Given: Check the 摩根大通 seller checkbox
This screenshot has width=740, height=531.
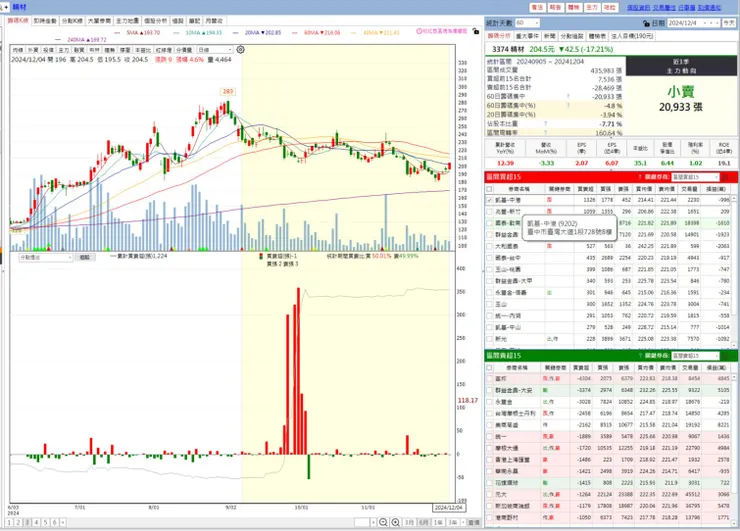Looking at the screenshot, I should click(489, 448).
